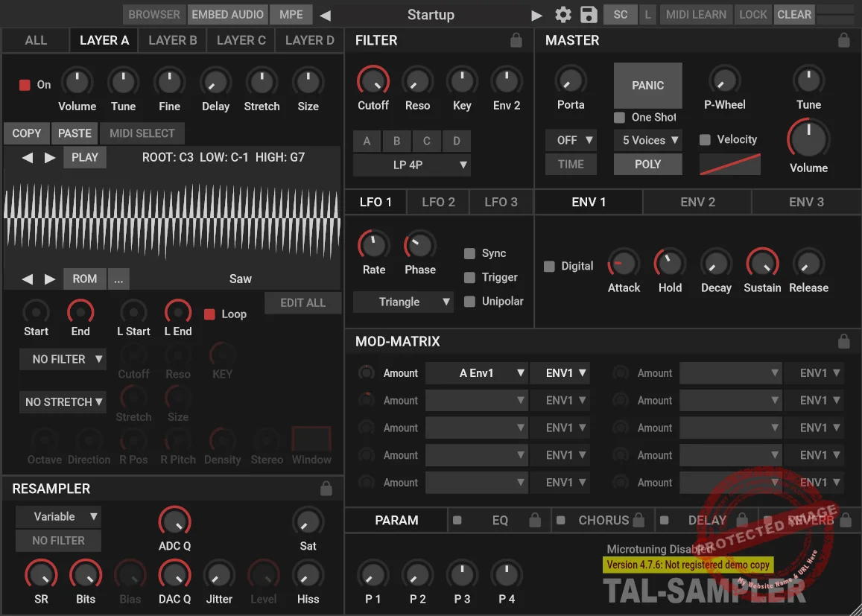Image resolution: width=862 pixels, height=616 pixels.
Task: Open the 5 Voices dropdown
Action: [x=648, y=140]
